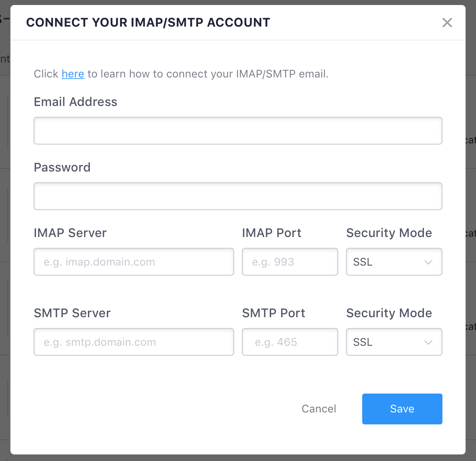Save the IMAP/SMTP account settings
The image size is (476, 461).
pyautogui.click(x=402, y=409)
